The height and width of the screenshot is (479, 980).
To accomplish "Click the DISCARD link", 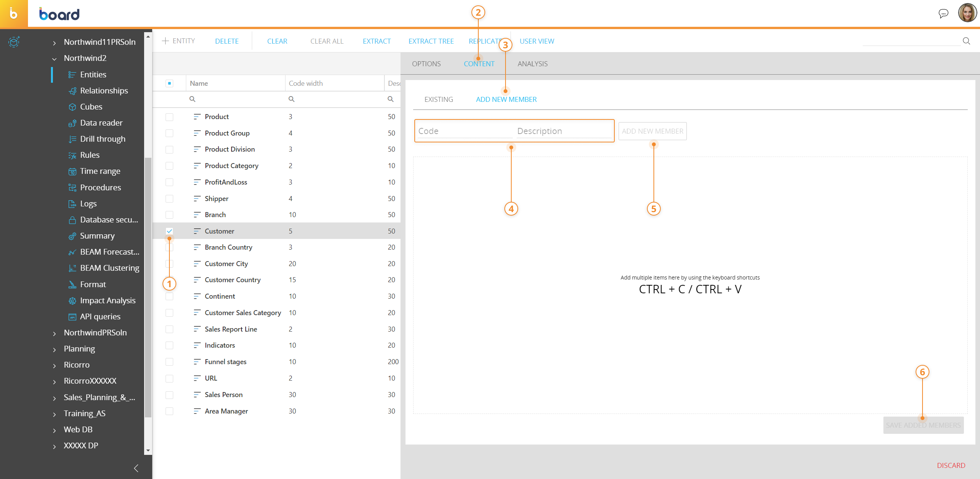I will coord(951,465).
